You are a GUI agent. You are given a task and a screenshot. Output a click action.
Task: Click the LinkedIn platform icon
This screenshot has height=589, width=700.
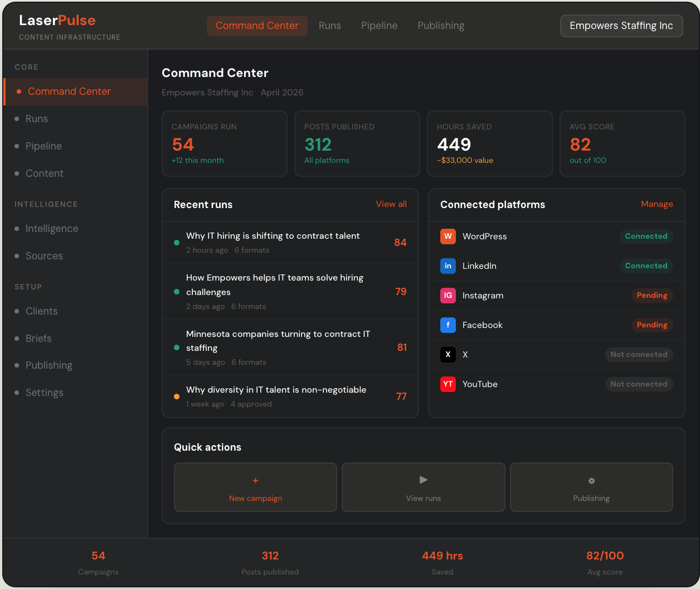448,266
